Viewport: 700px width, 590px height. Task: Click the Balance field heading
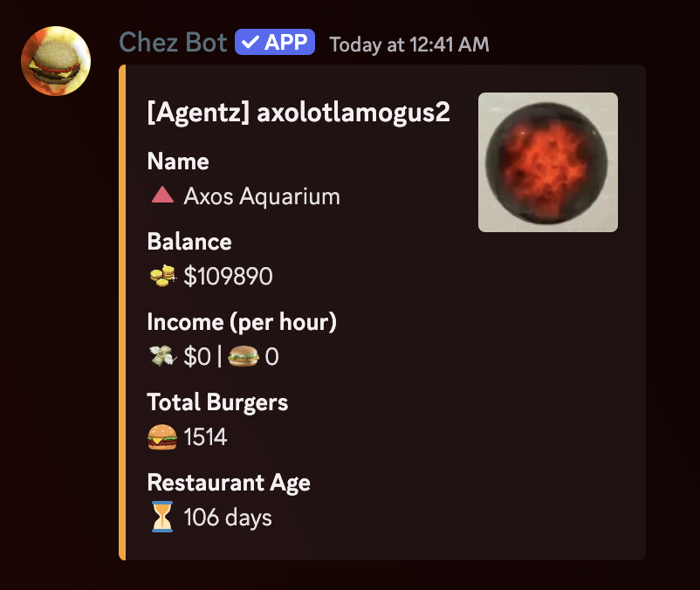189,241
